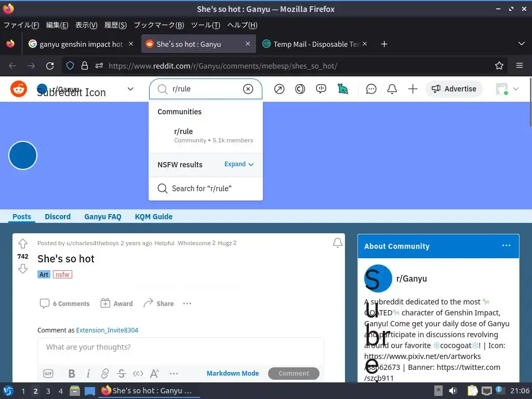Toggle italic formatting in comment editor

(x=88, y=374)
